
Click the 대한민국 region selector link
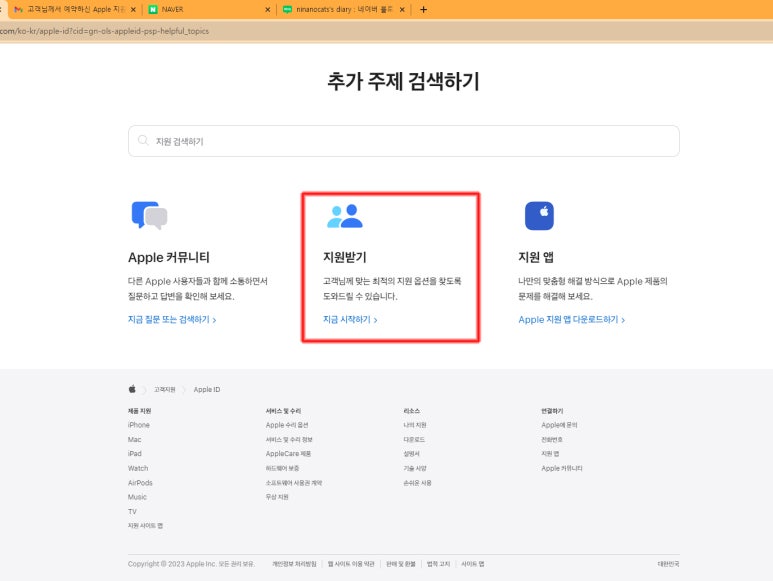(668, 564)
